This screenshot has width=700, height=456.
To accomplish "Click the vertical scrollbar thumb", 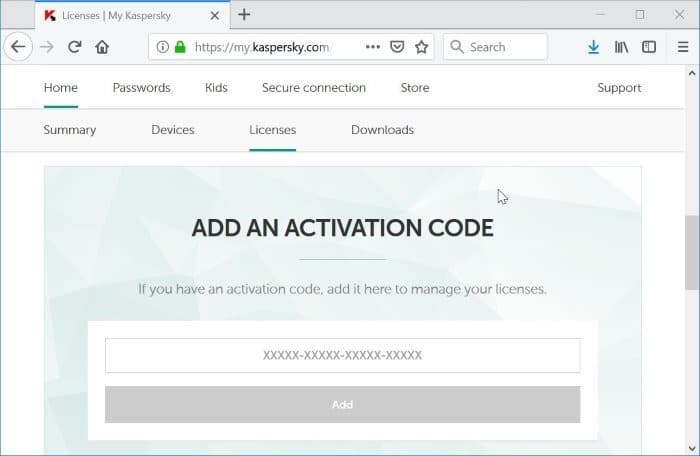I will pyautogui.click(x=692, y=252).
